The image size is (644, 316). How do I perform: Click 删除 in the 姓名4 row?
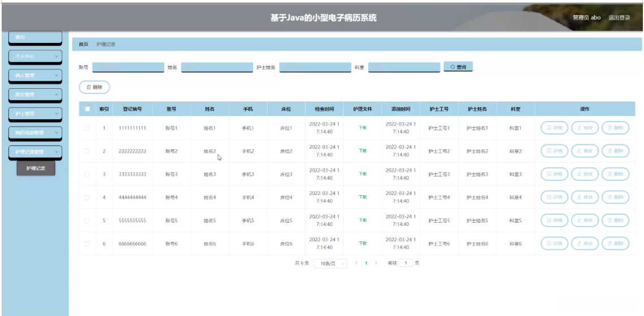pyautogui.click(x=615, y=197)
